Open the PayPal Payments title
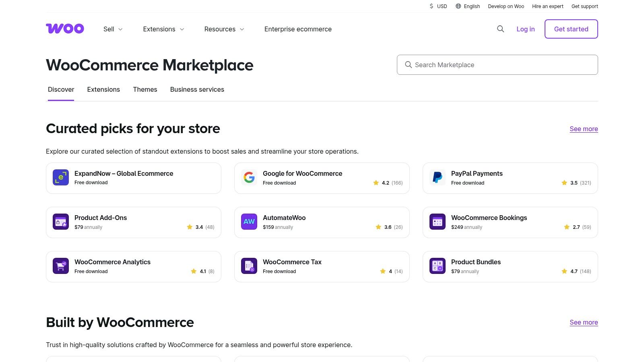Viewport: 644px width, 362px height. (x=477, y=173)
